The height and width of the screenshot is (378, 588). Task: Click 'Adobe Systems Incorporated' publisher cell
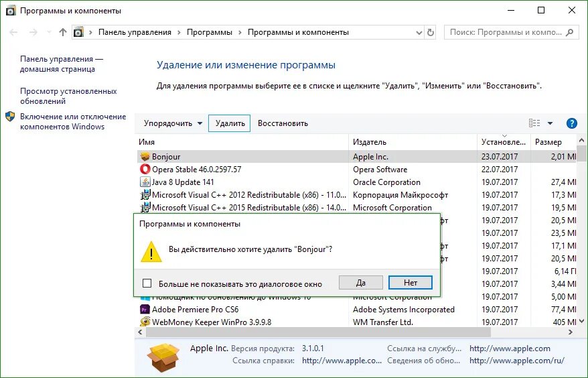404,310
